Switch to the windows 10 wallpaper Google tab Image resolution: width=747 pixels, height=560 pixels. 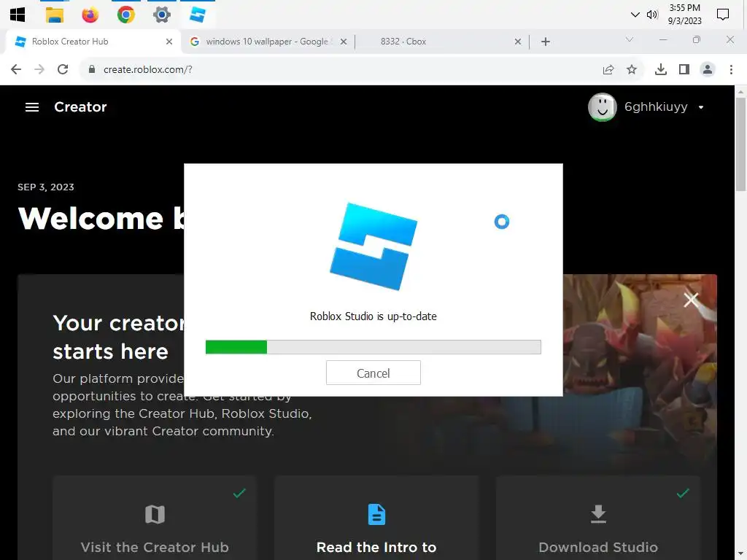click(x=267, y=42)
